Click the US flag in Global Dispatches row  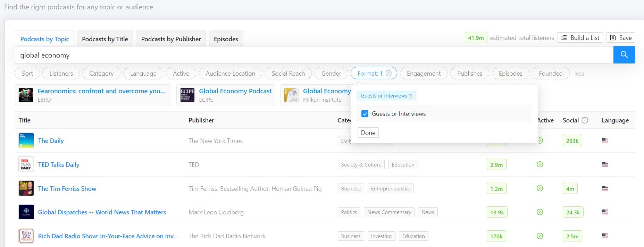click(605, 212)
